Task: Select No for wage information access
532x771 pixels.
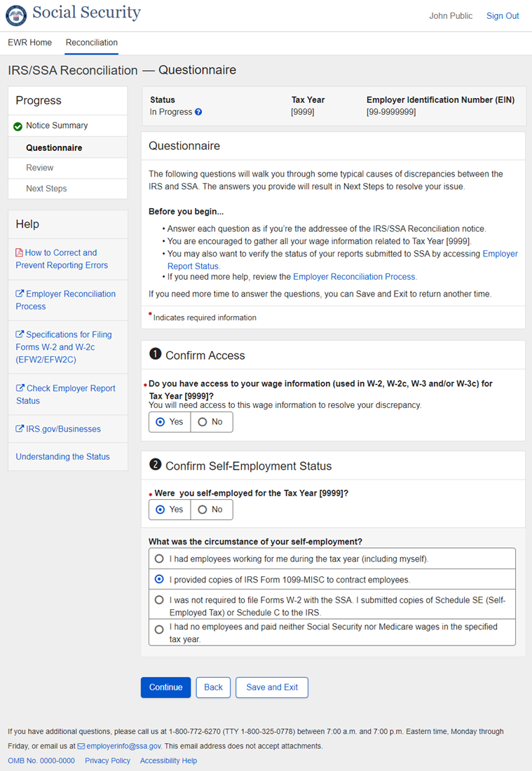Action: tap(211, 422)
